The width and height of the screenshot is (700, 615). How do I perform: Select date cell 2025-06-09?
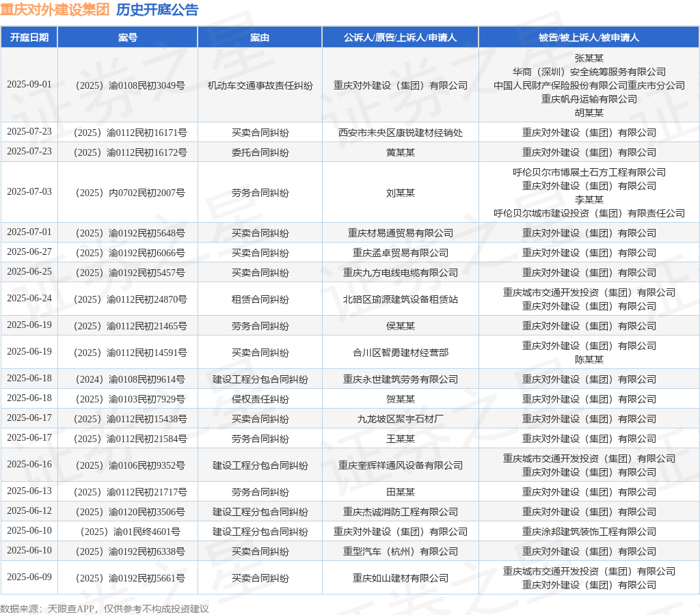click(29, 577)
